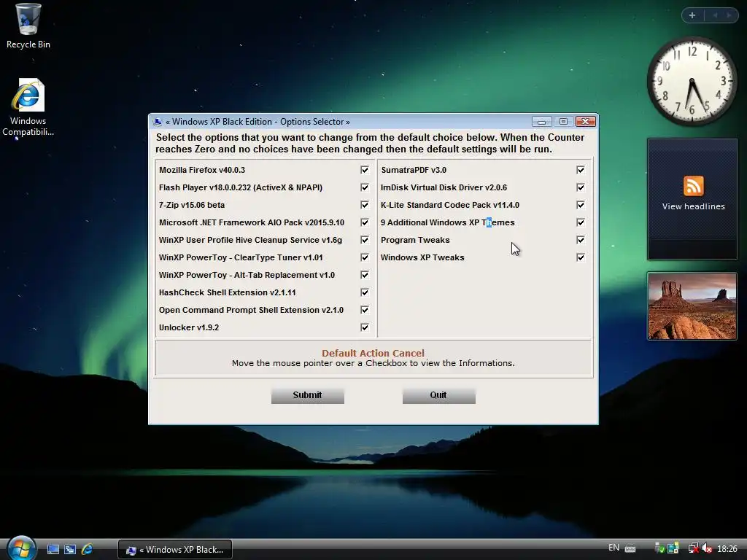The height and width of the screenshot is (560, 747).
Task: Uncheck the Windows XP Tweaks checkbox
Action: (581, 257)
